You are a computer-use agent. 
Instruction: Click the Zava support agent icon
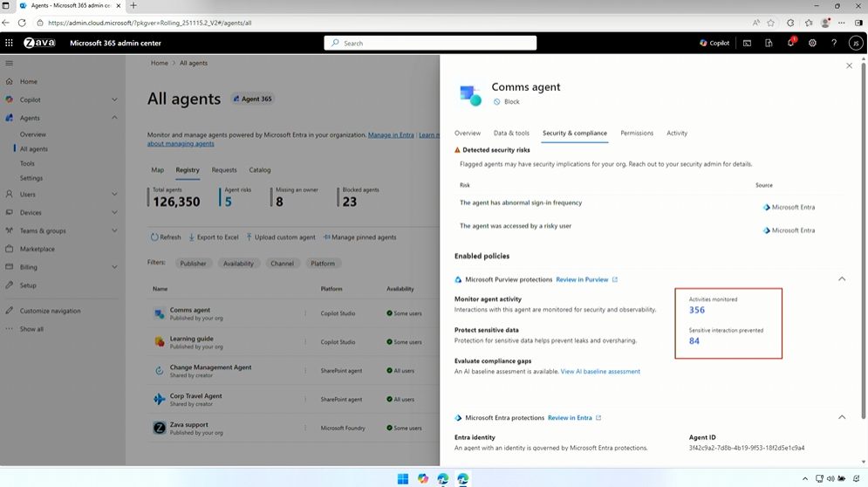[x=160, y=428]
